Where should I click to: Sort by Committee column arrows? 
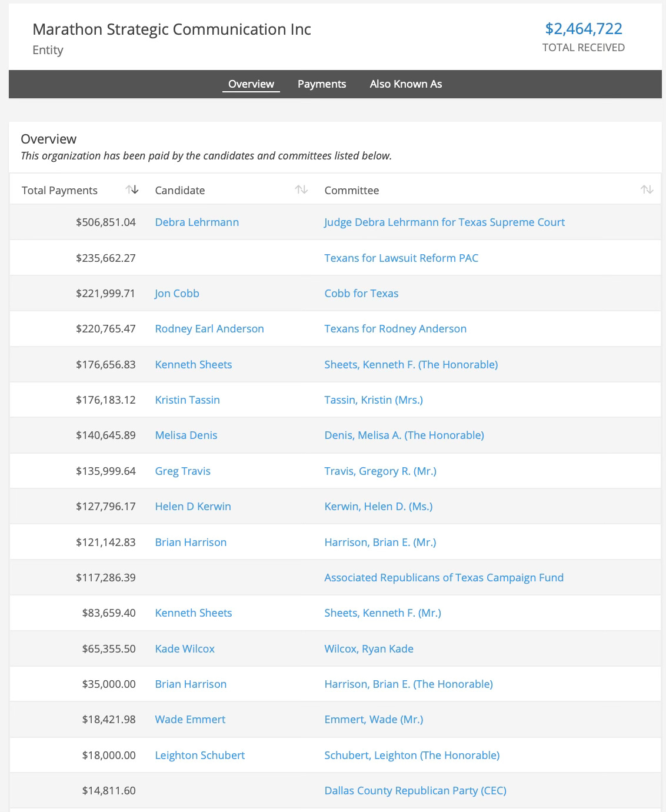point(647,189)
